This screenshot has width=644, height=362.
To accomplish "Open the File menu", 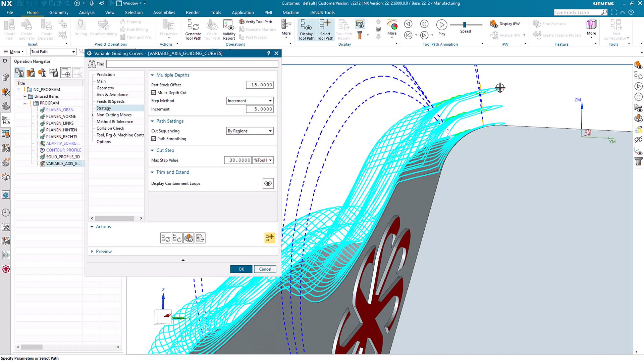I will (10, 12).
